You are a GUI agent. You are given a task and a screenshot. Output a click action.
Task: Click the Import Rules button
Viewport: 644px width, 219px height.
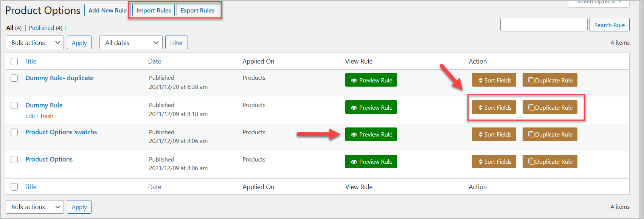[x=154, y=11]
